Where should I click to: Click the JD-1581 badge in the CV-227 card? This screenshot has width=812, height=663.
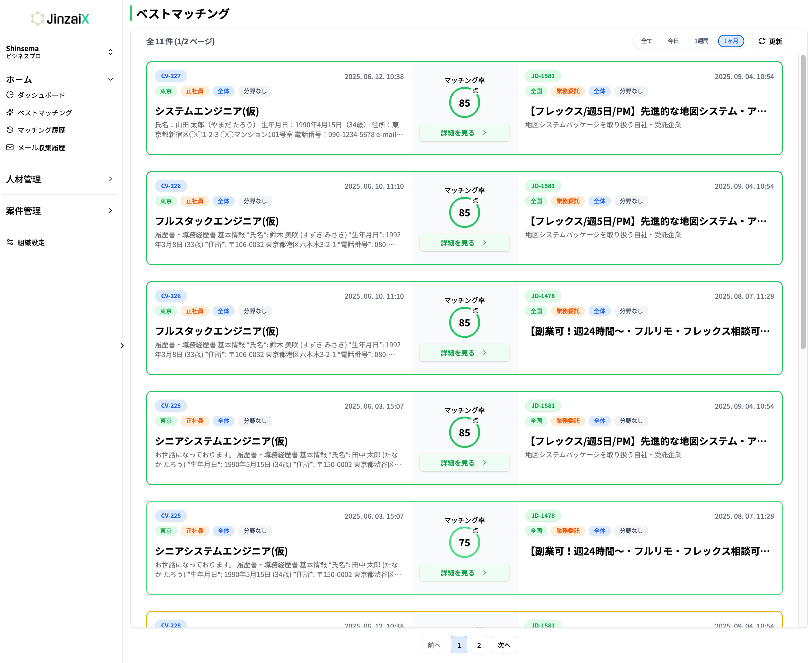[x=543, y=76]
